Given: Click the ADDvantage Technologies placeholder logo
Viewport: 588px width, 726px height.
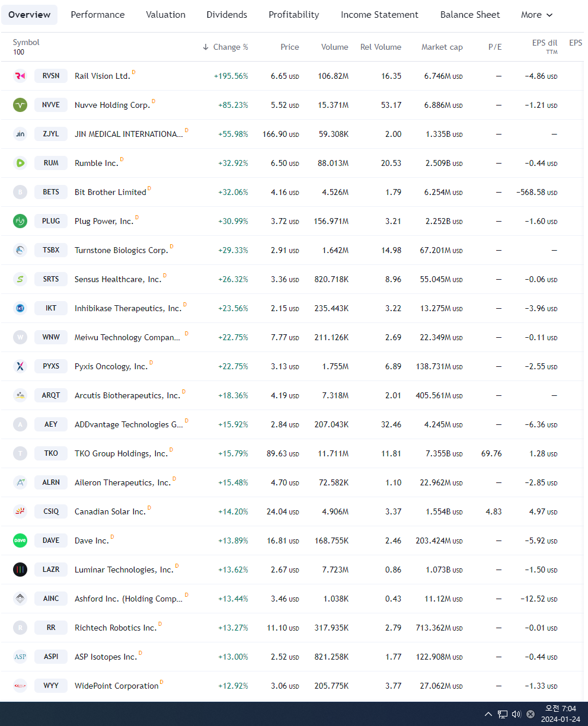Looking at the screenshot, I should pyautogui.click(x=20, y=424).
